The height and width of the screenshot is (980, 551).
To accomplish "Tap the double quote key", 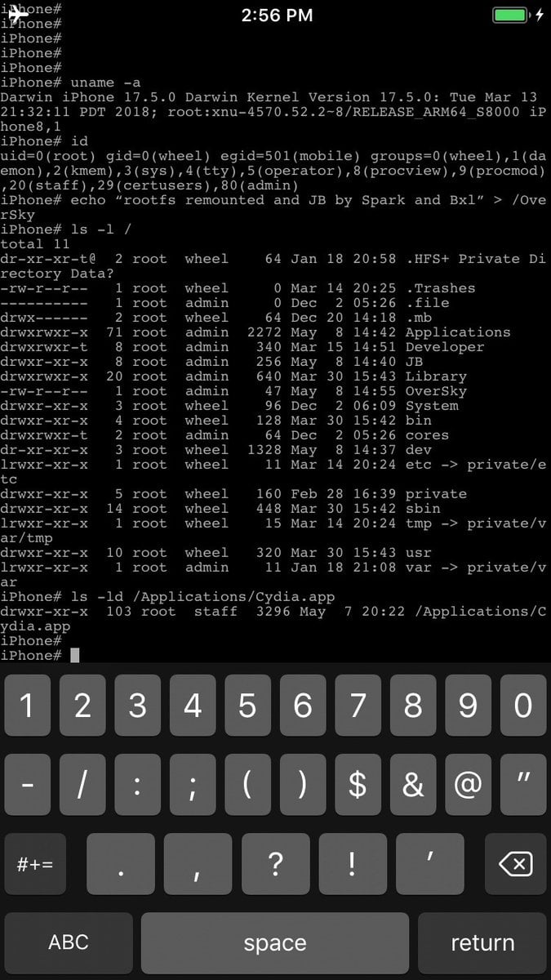I will pos(523,784).
